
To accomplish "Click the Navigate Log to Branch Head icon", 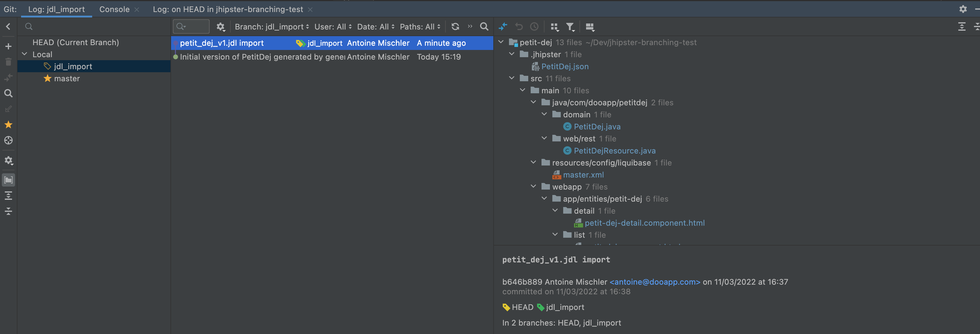I will (8, 140).
